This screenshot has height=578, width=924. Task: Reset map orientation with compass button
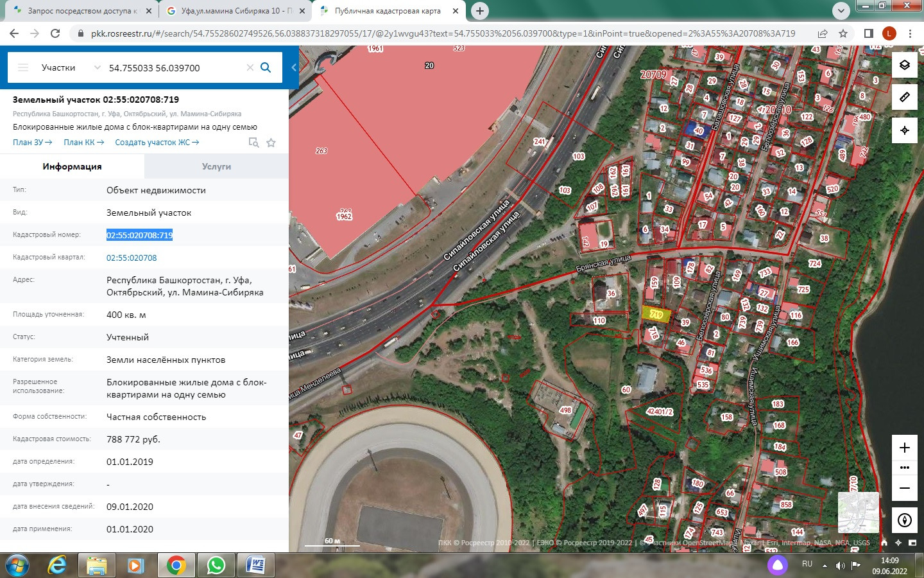(x=904, y=520)
